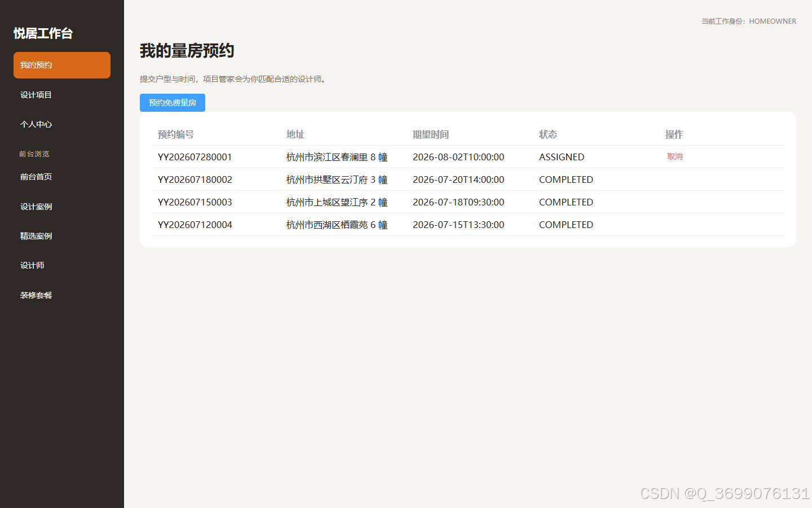812x508 pixels.
Task: Click the 状态 column header
Action: coord(548,134)
